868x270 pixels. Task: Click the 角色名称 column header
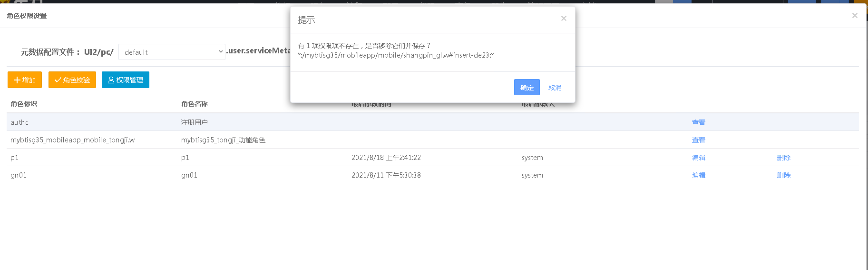click(194, 104)
